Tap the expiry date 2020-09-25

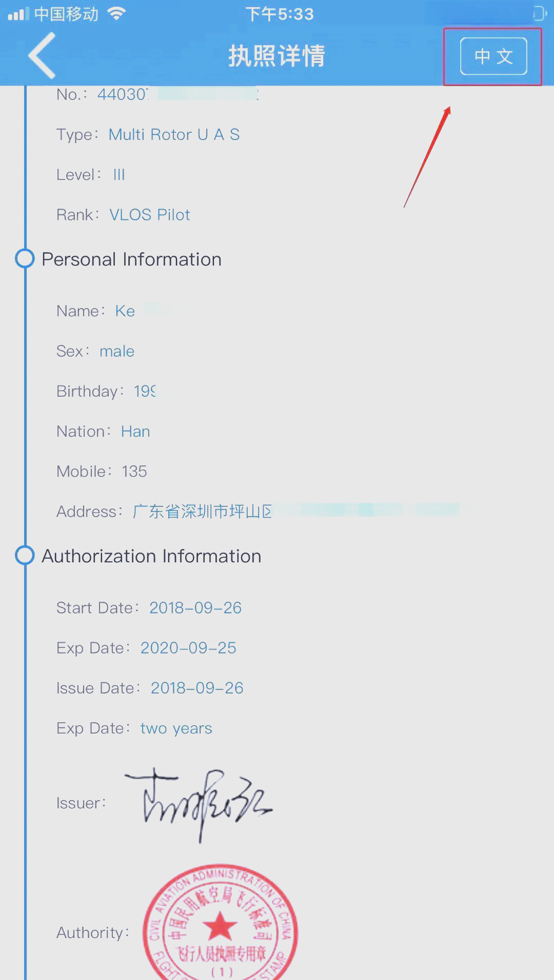click(188, 648)
